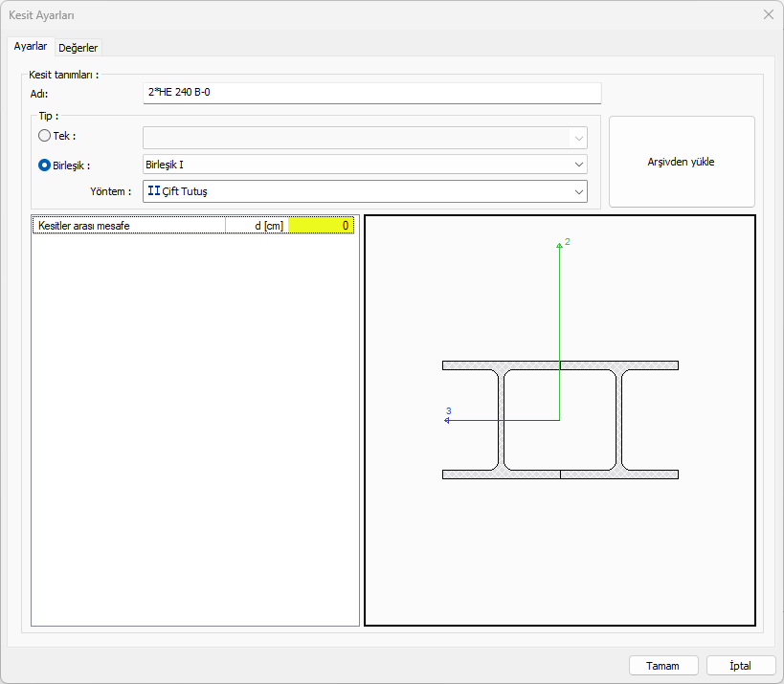Viewport: 784px width, 684px height.
Task: Switch to the Ayarlar tab
Action: (x=31, y=47)
